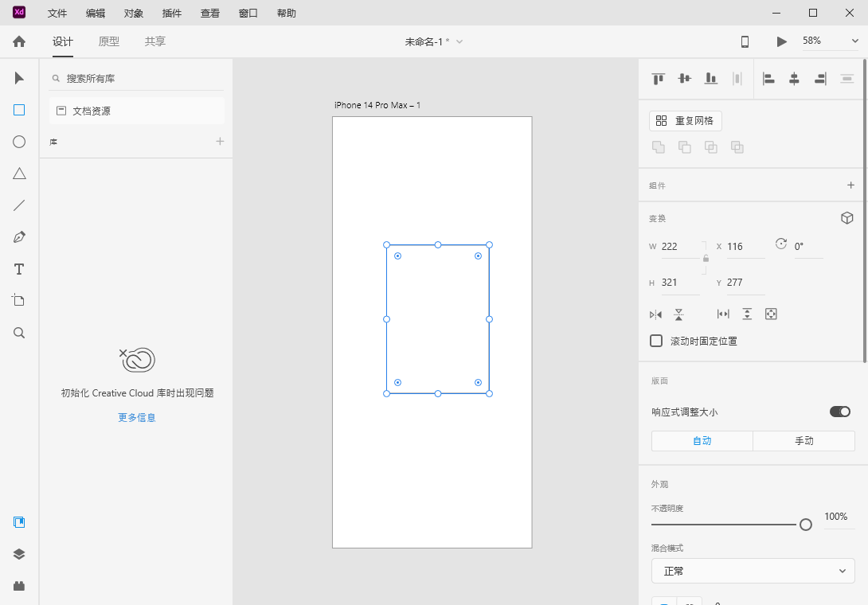This screenshot has width=868, height=605.
Task: Switch to the 原型 tab
Action: 109,41
